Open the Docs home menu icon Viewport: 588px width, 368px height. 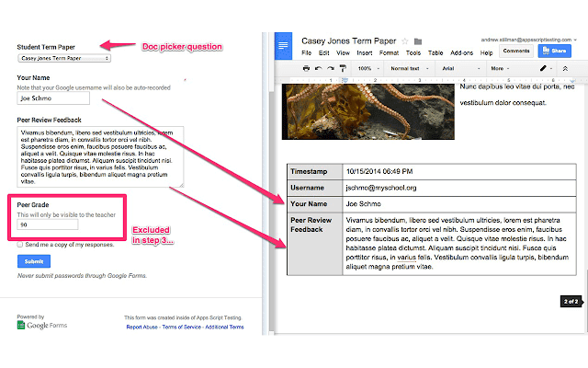click(x=283, y=46)
